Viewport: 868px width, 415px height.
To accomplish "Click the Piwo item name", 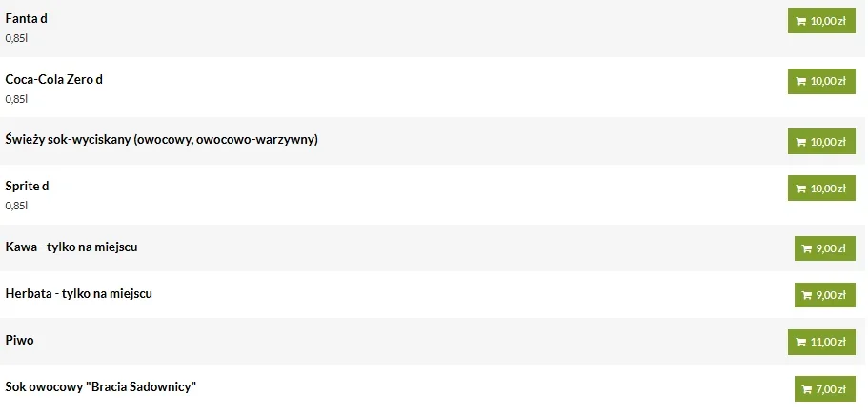I will 20,340.
